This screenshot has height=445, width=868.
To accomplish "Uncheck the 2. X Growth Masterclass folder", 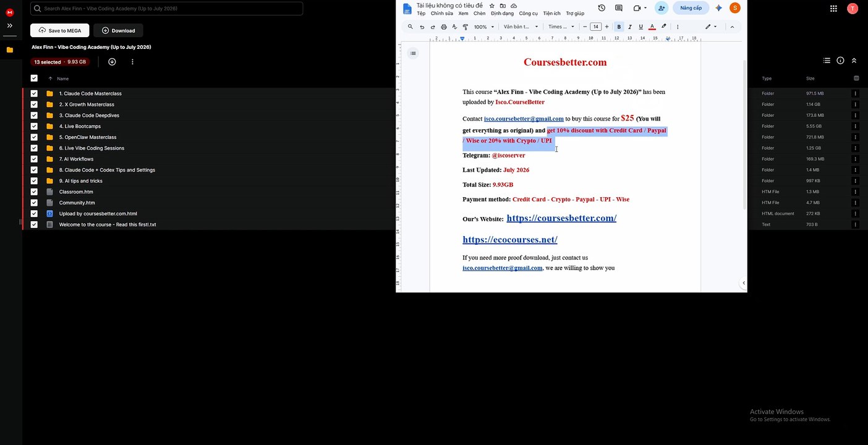I will (x=34, y=104).
